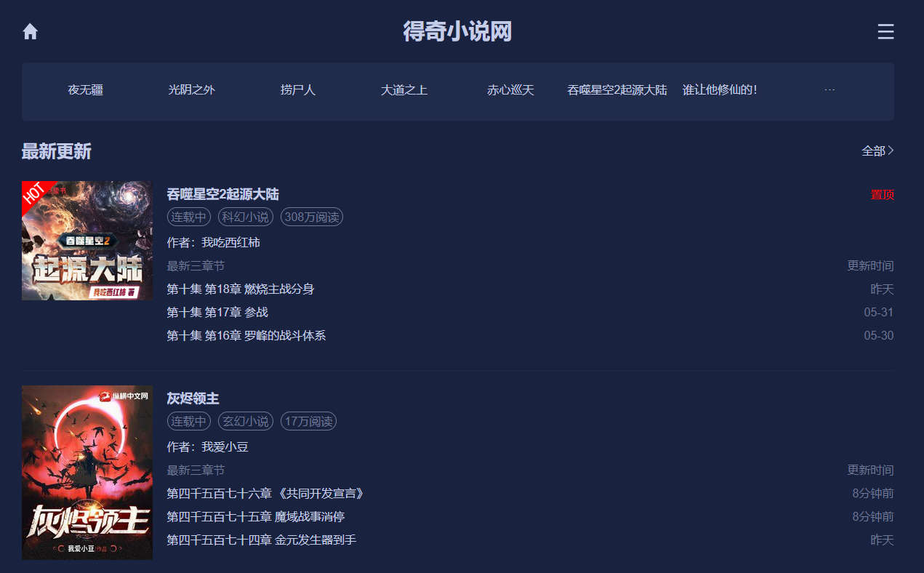Viewport: 924px width, 573px height.
Task: Go to the home page icon
Action: pos(30,31)
